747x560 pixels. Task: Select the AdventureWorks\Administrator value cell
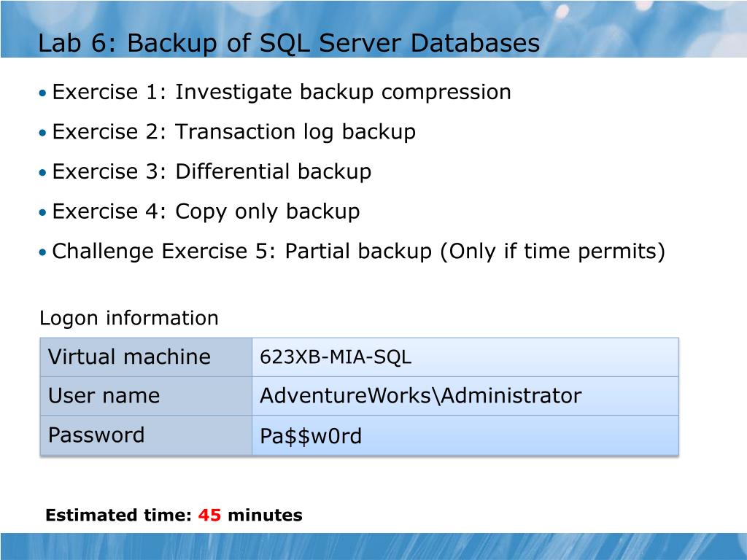(465, 396)
